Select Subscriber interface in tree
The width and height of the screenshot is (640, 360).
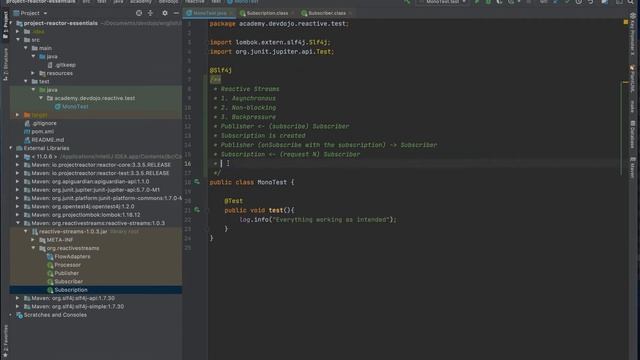69,281
